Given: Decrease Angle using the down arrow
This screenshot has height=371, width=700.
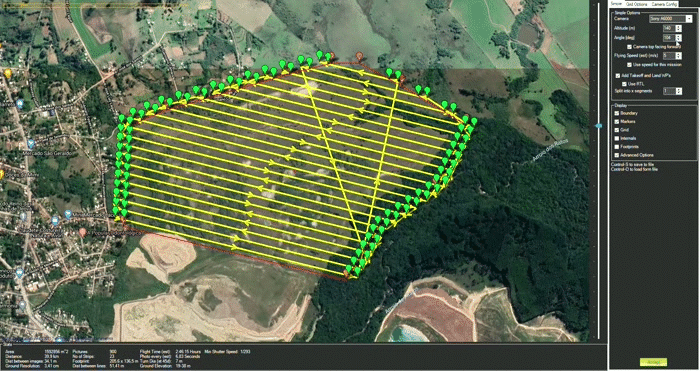Looking at the screenshot, I should (x=679, y=40).
